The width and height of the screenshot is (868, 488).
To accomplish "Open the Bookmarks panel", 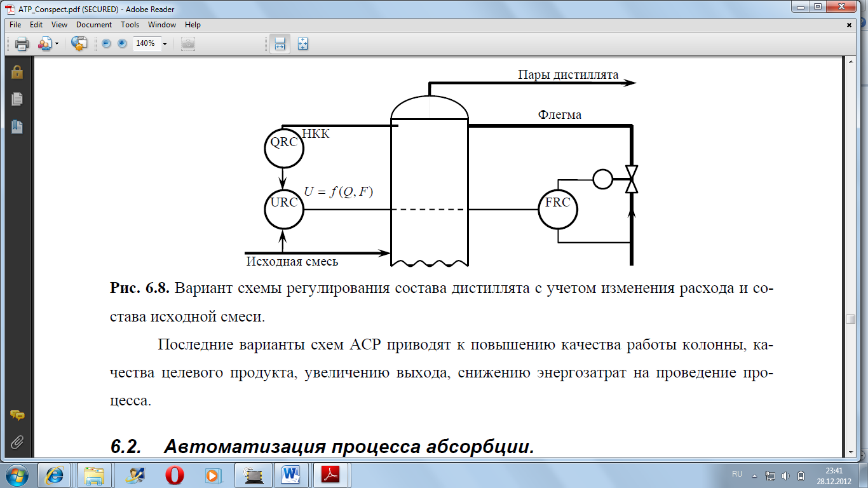I will click(17, 126).
